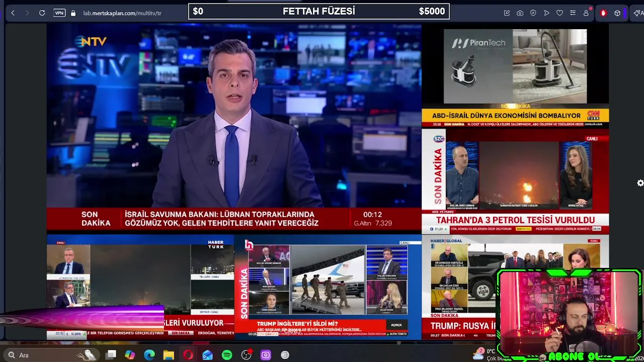Open Task View from the taskbar

[111, 355]
